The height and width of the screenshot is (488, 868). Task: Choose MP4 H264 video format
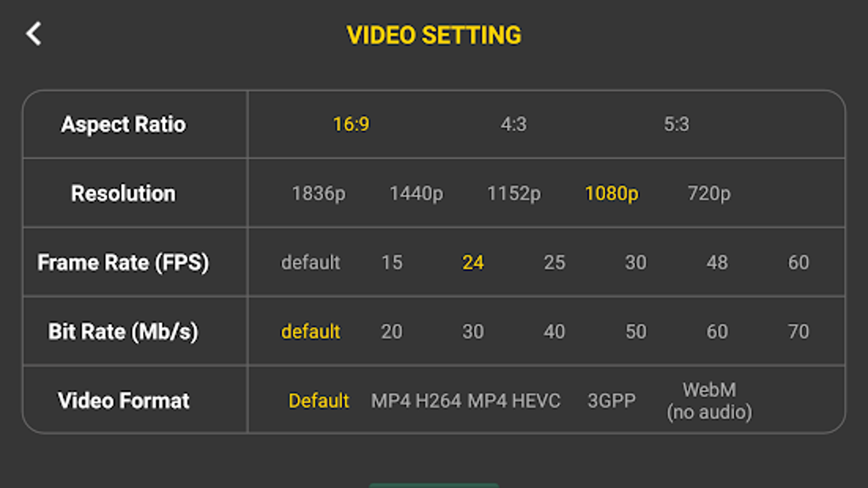416,400
